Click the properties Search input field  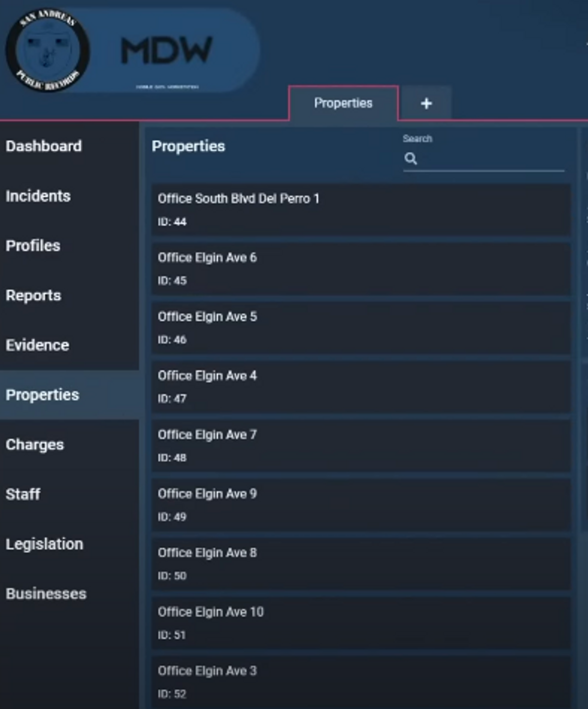point(490,159)
